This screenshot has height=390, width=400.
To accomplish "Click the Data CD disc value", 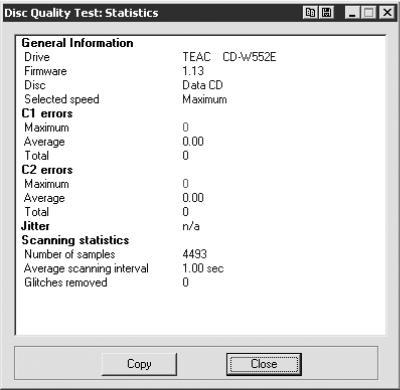I will 202,85.
